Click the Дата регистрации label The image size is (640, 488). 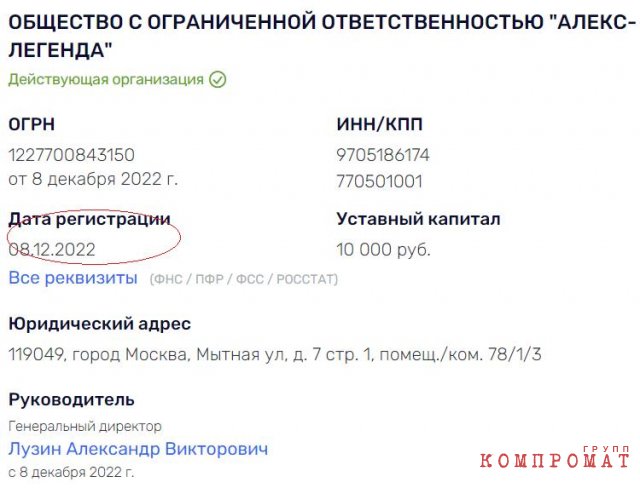coord(89,219)
